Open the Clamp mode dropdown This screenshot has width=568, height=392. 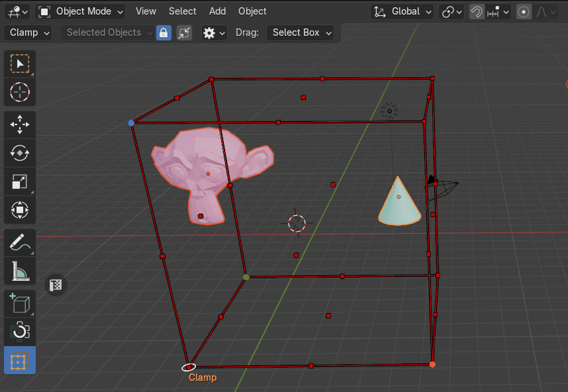pyautogui.click(x=28, y=32)
